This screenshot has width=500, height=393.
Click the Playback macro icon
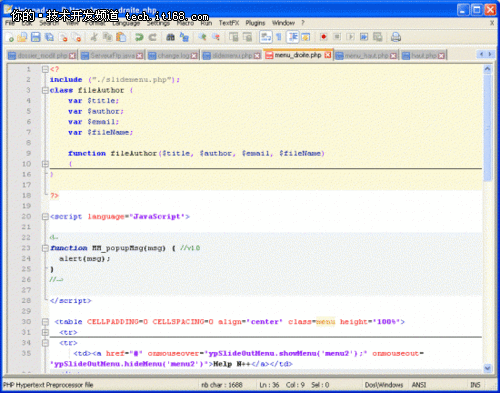pos(350,37)
